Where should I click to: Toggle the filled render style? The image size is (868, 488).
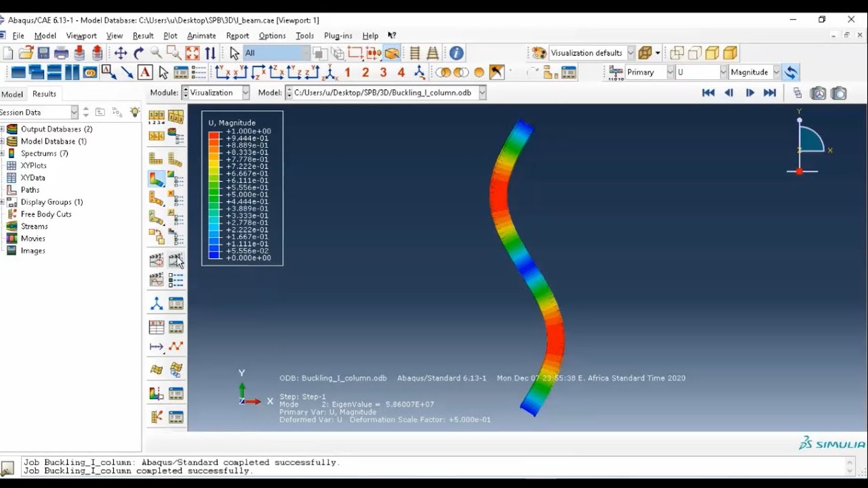tap(712, 53)
